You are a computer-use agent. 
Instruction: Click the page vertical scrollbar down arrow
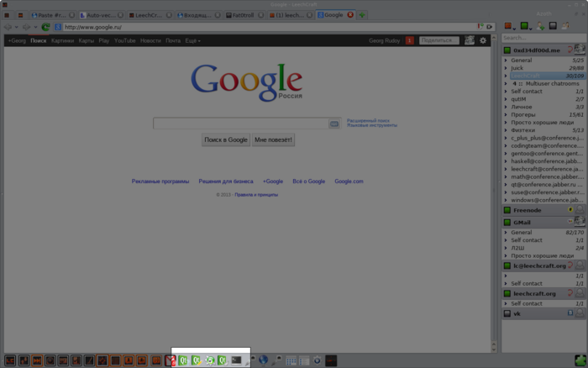click(x=494, y=350)
